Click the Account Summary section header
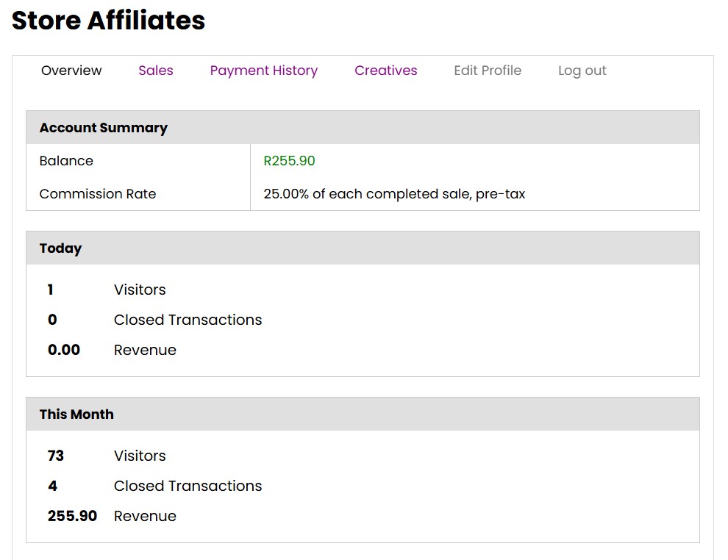 coord(104,128)
